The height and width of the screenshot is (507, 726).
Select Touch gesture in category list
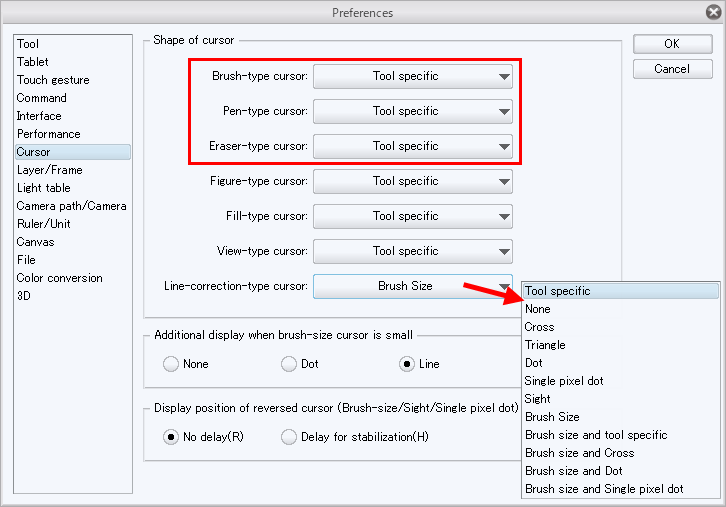pos(73,80)
